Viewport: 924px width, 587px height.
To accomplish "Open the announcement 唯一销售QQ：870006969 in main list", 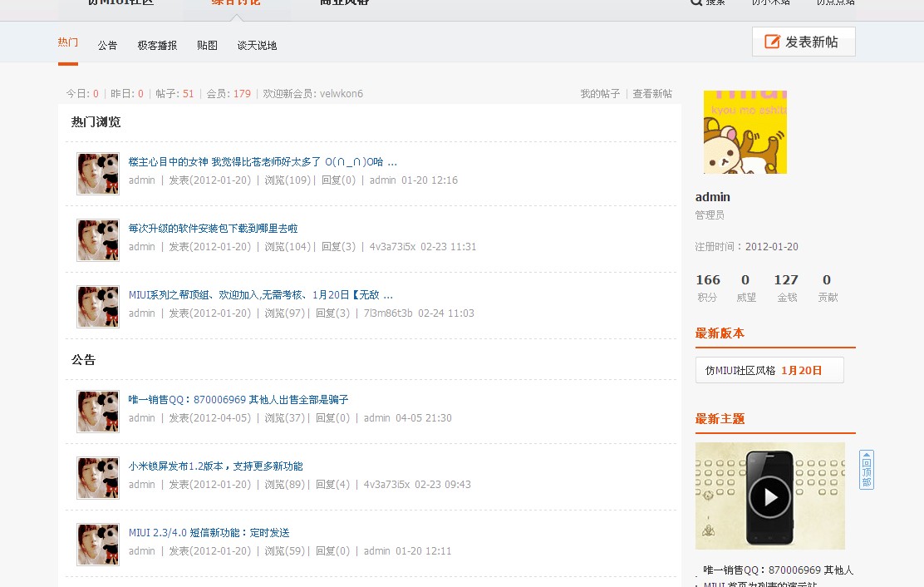I will (238, 400).
